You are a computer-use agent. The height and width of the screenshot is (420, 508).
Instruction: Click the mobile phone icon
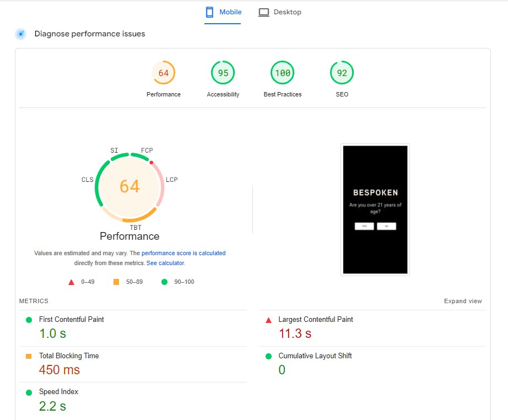tap(209, 12)
